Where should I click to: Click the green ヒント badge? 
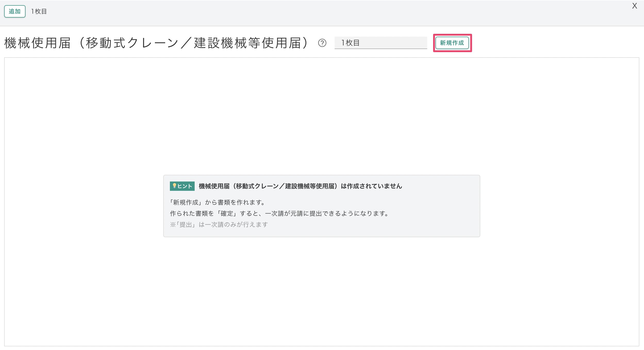pos(182,186)
